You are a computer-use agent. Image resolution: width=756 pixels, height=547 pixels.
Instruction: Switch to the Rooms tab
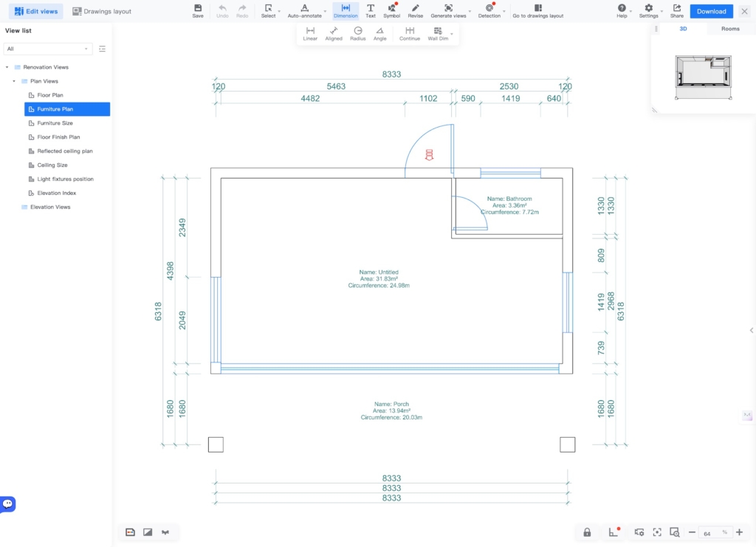730,29
